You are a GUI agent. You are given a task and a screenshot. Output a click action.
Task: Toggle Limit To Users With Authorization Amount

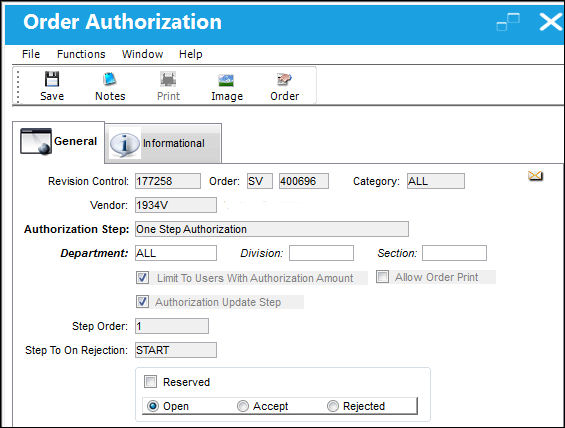click(143, 278)
